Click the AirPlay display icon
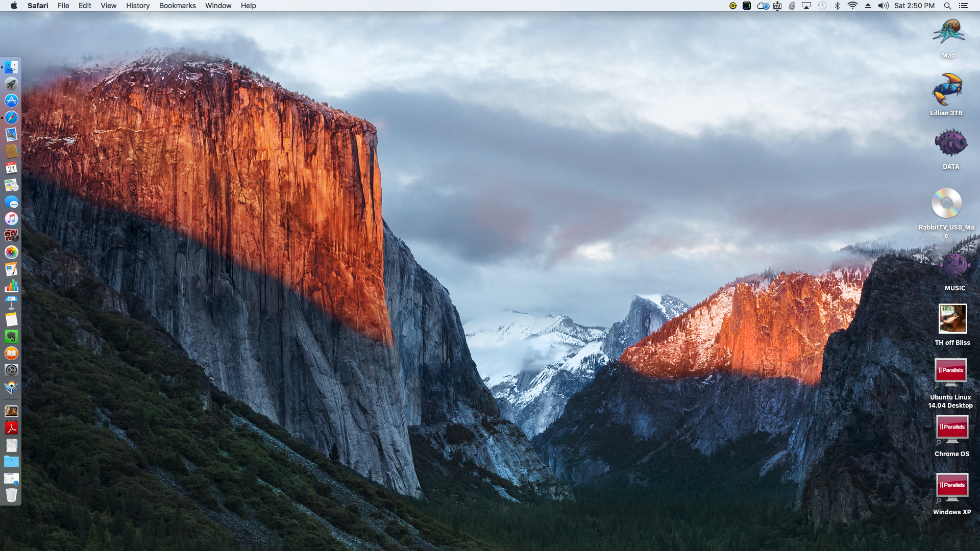This screenshot has height=551, width=980. (x=806, y=6)
